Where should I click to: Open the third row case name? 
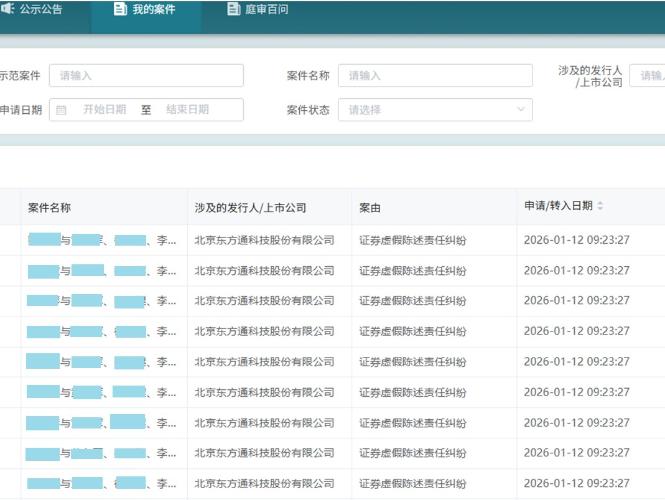[x=102, y=301]
